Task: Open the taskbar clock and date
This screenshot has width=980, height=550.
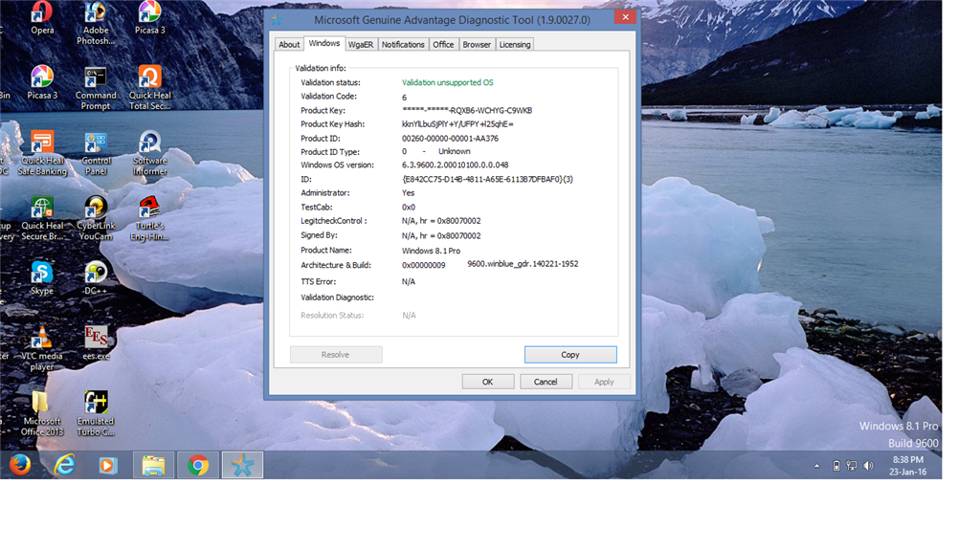Action: pyautogui.click(x=907, y=466)
